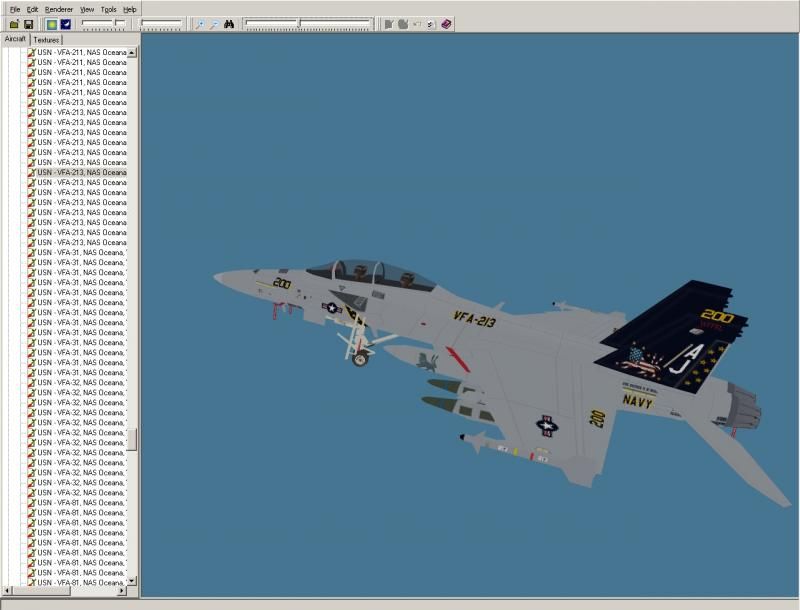Viewport: 800px width, 610px height.
Task: Open the purple book help icon
Action: tap(446, 24)
